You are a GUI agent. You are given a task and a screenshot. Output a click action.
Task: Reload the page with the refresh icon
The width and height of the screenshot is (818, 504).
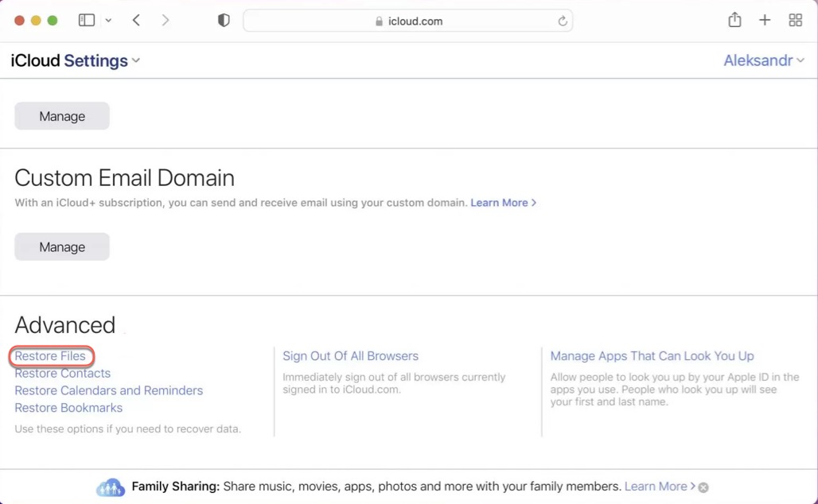tap(562, 21)
